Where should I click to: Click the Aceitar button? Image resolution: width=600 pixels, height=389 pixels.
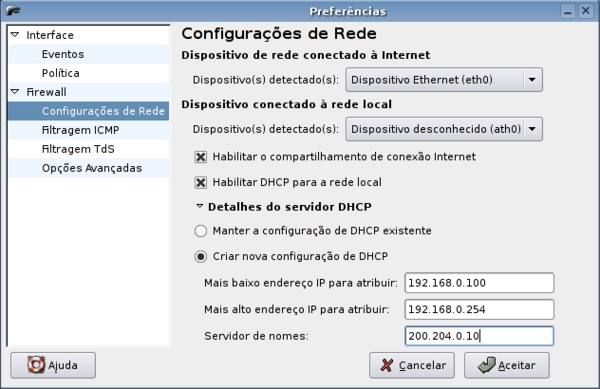pos(507,365)
